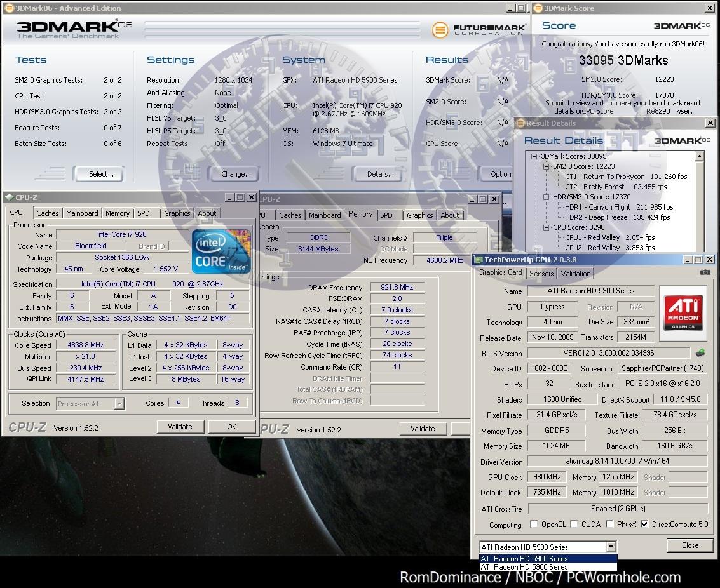The height and width of the screenshot is (588, 720).
Task: Click scroll-up arrow in Result Details list
Action: tap(699, 156)
